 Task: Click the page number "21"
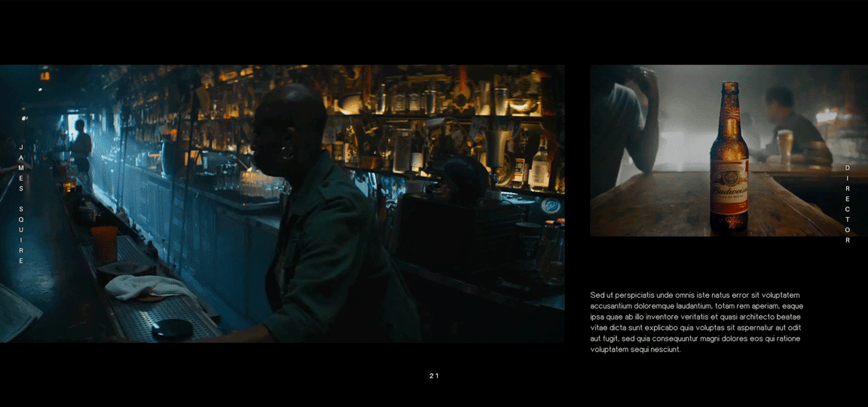point(434,376)
